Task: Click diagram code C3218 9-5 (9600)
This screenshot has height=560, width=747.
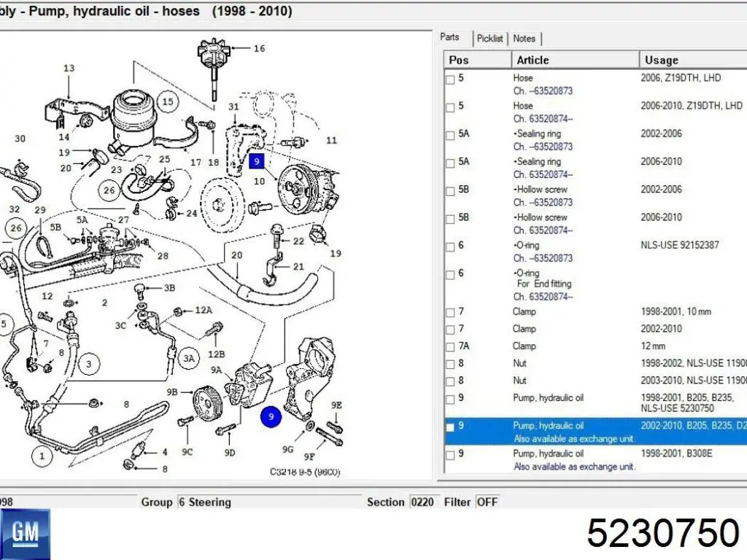Action: pos(305,472)
